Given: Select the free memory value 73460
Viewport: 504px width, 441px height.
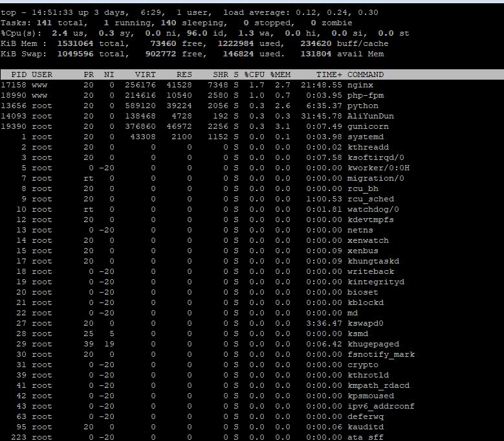Looking at the screenshot, I should (x=163, y=43).
